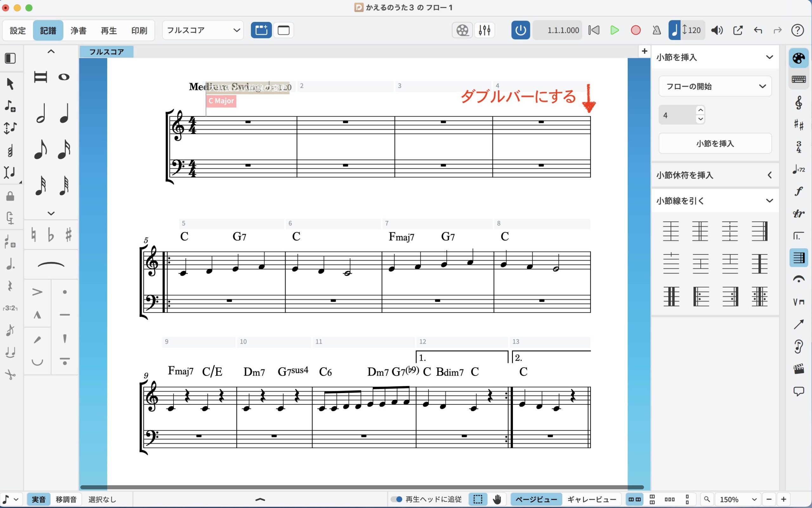The width and height of the screenshot is (812, 508).
Task: Toggle the follow-playhead switch (再生ヘッドに追従)
Action: pyautogui.click(x=397, y=499)
